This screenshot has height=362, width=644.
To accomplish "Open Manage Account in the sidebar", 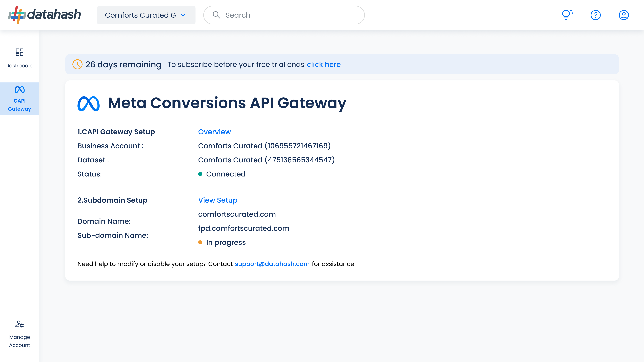I will coord(19,334).
